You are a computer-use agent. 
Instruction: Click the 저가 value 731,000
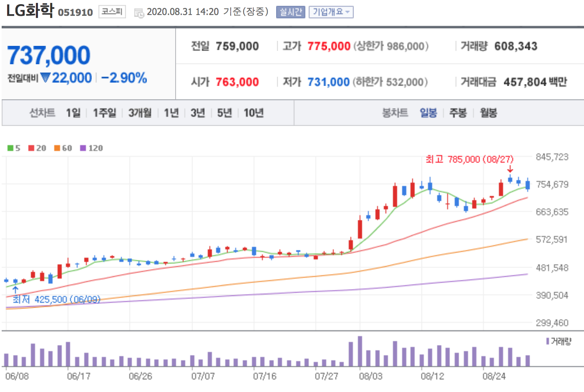329,82
